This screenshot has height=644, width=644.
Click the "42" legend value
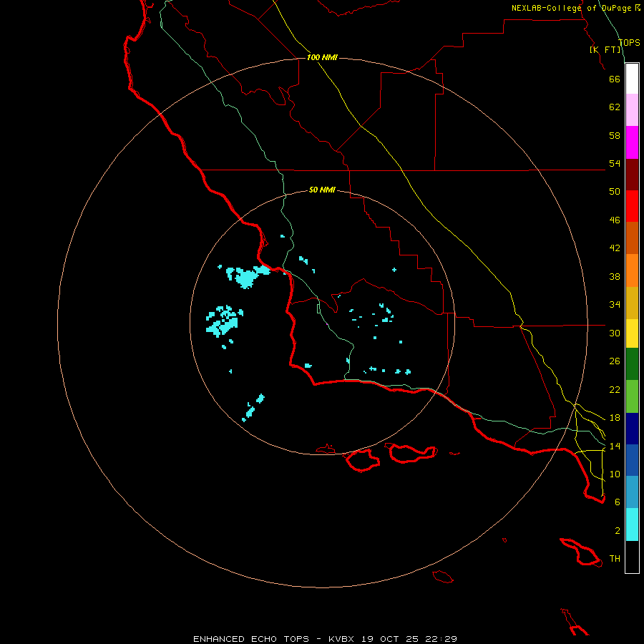(x=615, y=248)
